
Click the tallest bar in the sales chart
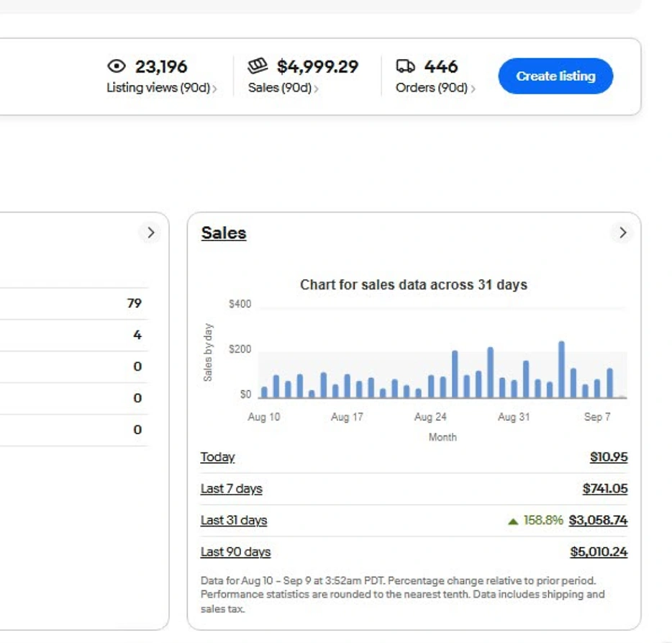click(561, 370)
